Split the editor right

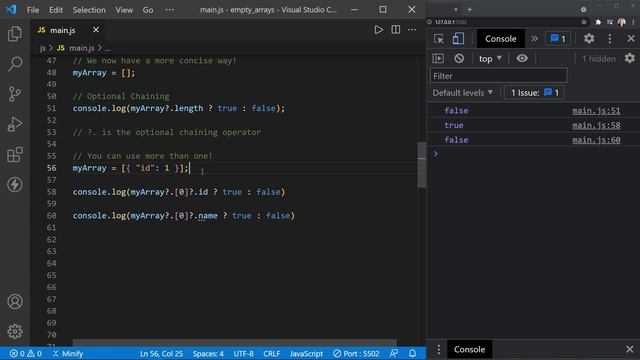(396, 30)
